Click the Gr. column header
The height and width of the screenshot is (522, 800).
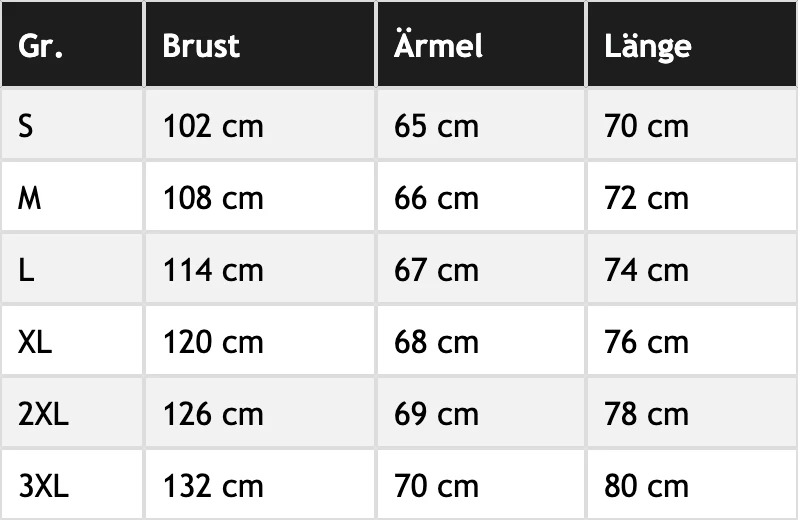40,46
